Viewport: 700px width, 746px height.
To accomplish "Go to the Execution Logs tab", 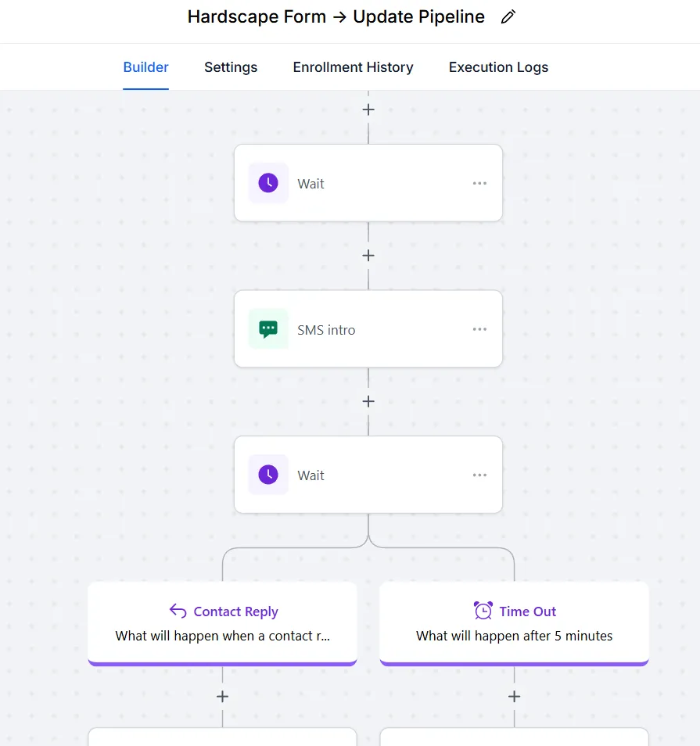I will coord(498,67).
